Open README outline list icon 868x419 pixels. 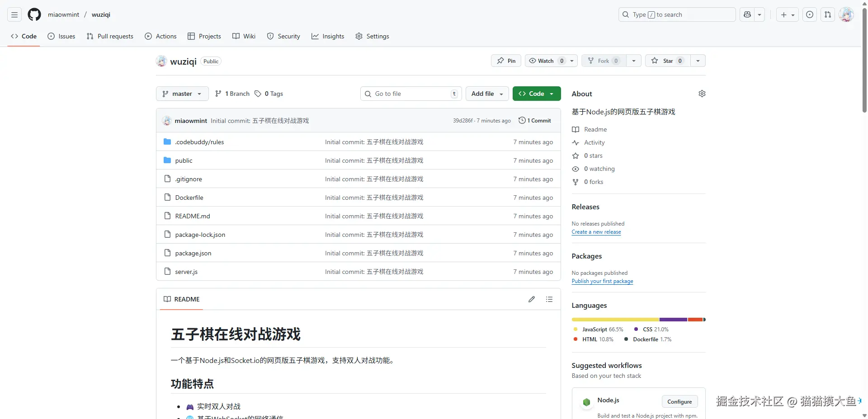549,299
